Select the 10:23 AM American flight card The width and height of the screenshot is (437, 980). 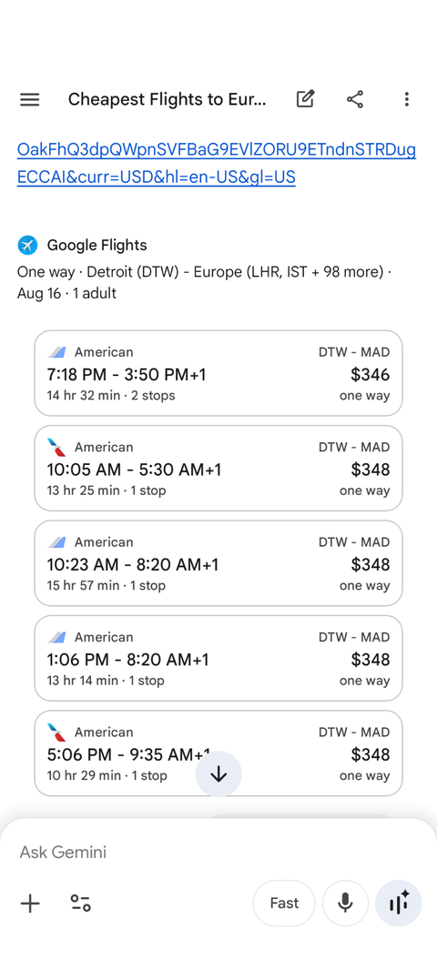click(x=218, y=563)
